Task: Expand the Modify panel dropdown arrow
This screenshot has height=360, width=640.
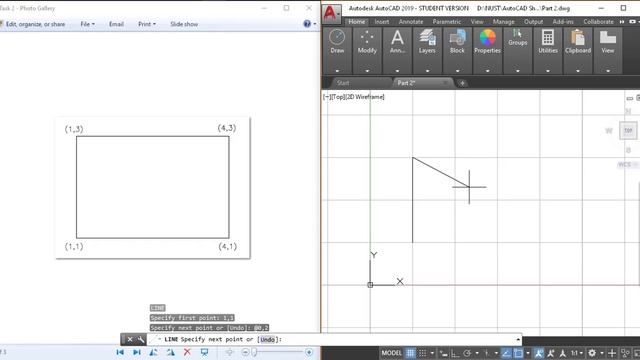Action: (367, 71)
